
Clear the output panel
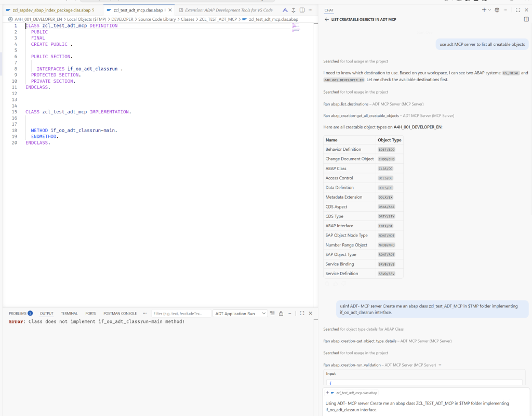tap(272, 314)
